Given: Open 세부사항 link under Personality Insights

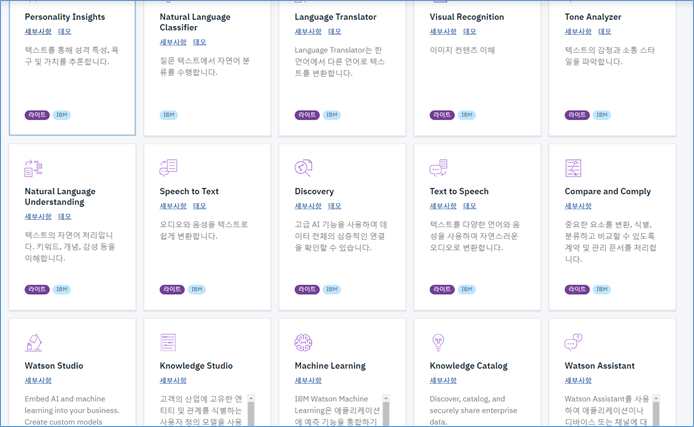Looking at the screenshot, I should [38, 31].
